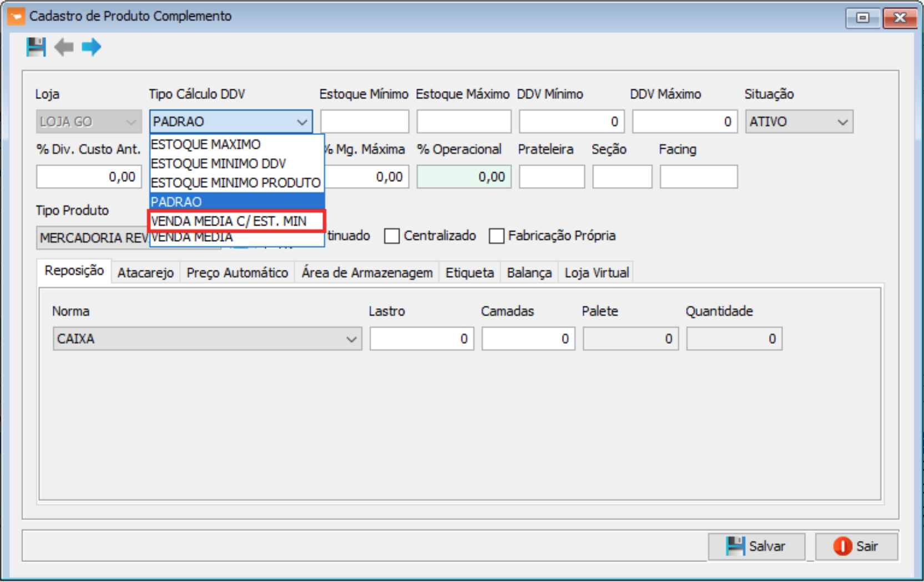Screen dimensions: 924x582
Task: Check the Fabricação Própria option
Action: [497, 236]
